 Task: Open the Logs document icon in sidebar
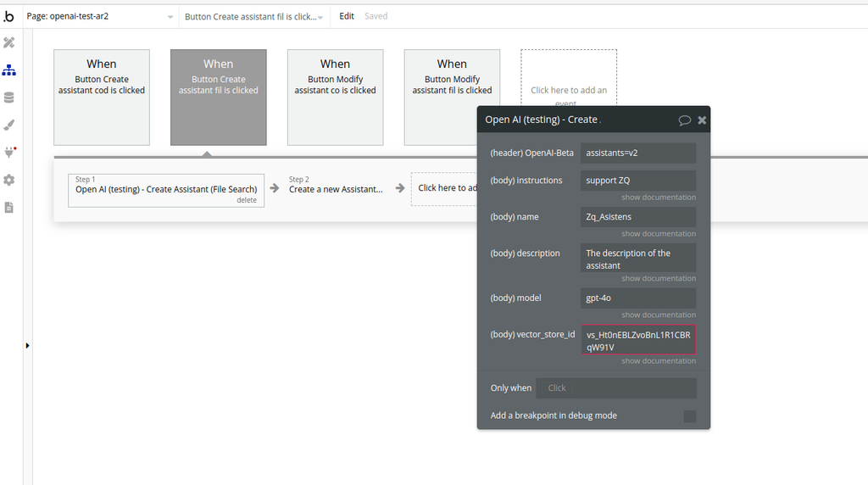[9, 207]
